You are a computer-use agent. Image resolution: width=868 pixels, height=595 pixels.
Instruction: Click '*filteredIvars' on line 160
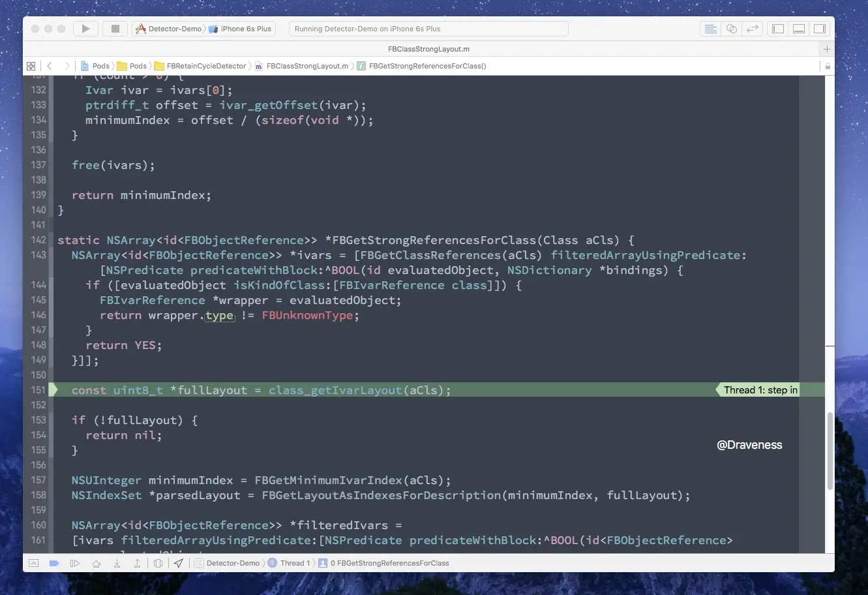pos(338,525)
